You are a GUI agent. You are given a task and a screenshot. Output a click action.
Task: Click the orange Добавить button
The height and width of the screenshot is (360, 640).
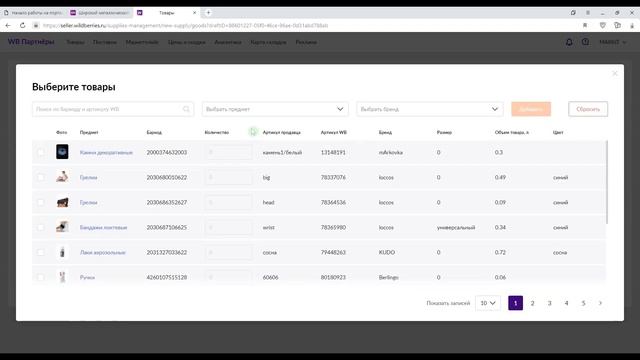click(x=531, y=109)
